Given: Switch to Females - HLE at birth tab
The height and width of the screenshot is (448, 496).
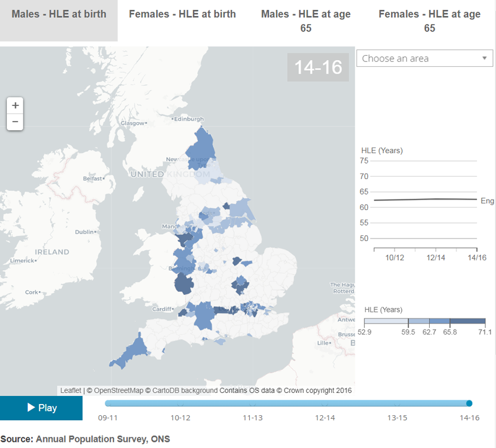Looking at the screenshot, I should (182, 14).
